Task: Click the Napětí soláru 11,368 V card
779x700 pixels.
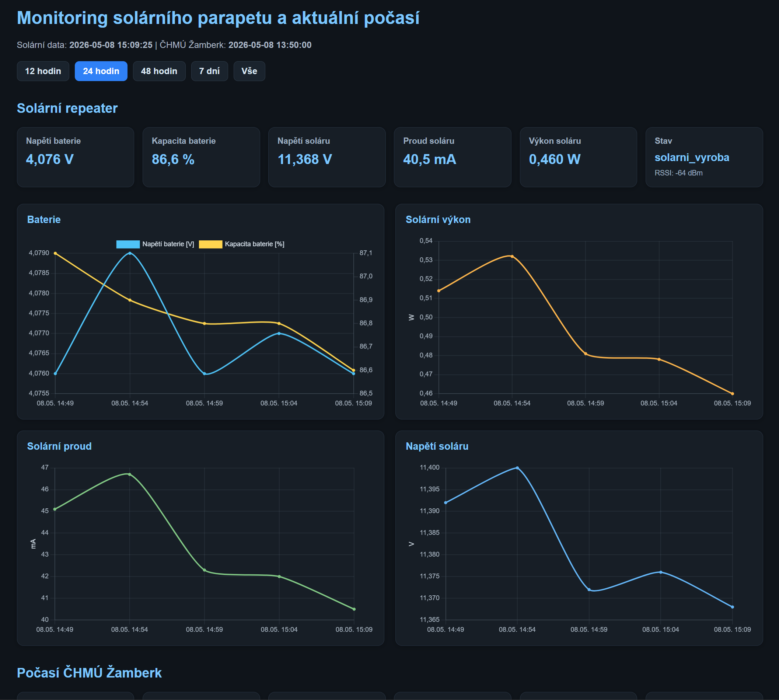Action: (327, 157)
